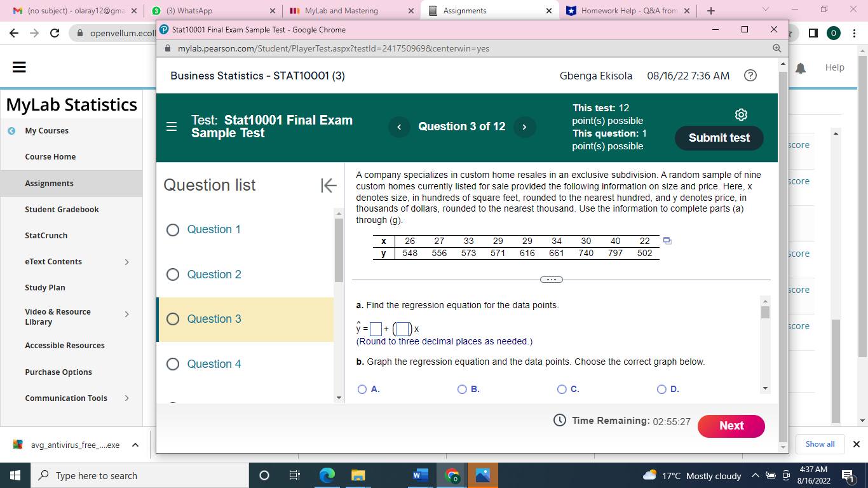Open the downloads item chevron menu

click(135, 445)
